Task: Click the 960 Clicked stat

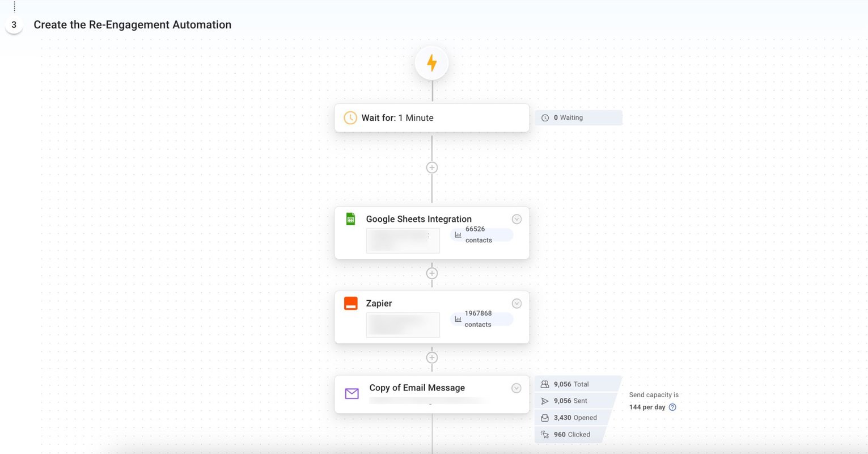Action: click(x=570, y=435)
